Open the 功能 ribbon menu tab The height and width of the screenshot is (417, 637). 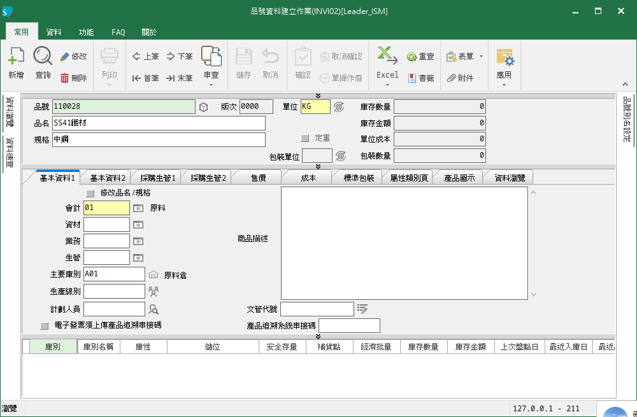(x=87, y=32)
